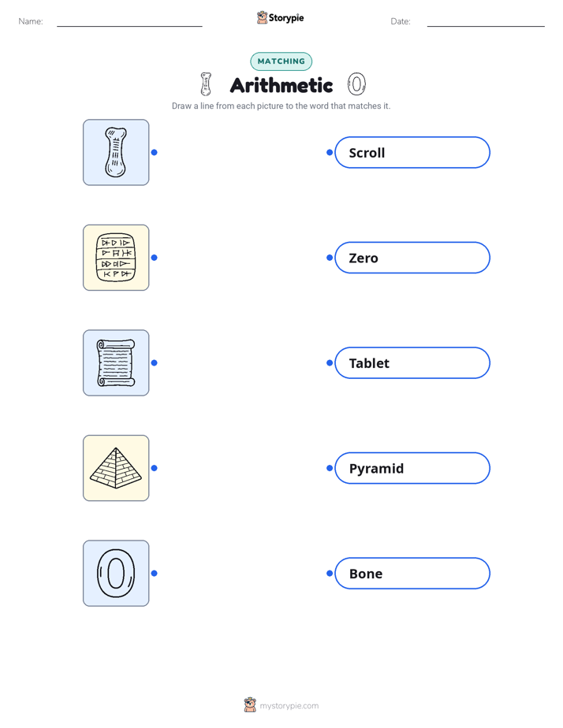
Task: Click the Name input line
Action: click(x=129, y=21)
